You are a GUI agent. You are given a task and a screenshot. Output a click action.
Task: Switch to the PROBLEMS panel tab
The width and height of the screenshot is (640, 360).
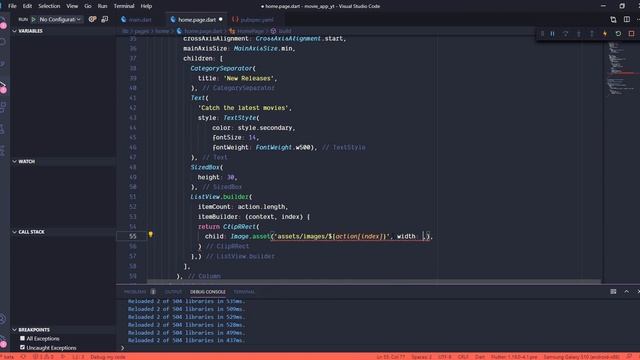pyautogui.click(x=135, y=292)
